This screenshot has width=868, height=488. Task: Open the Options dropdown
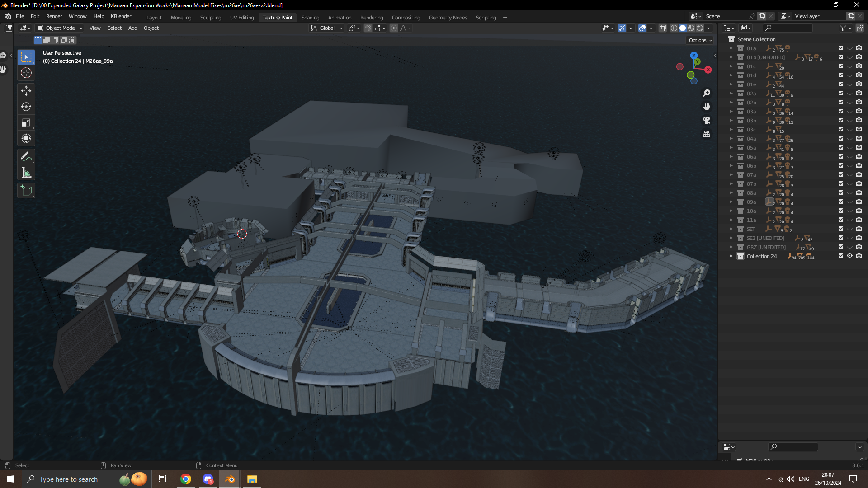click(x=700, y=40)
